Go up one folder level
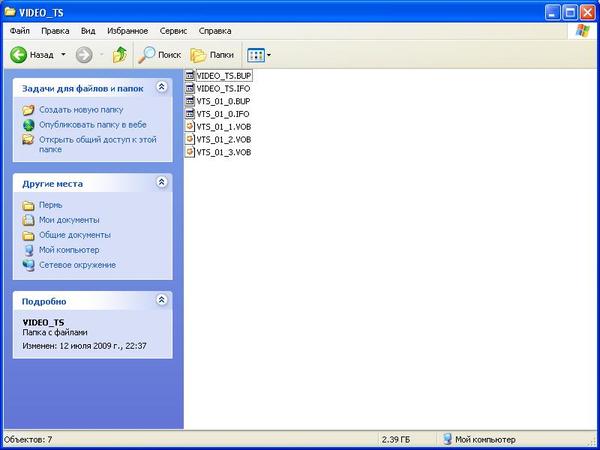 coord(120,55)
